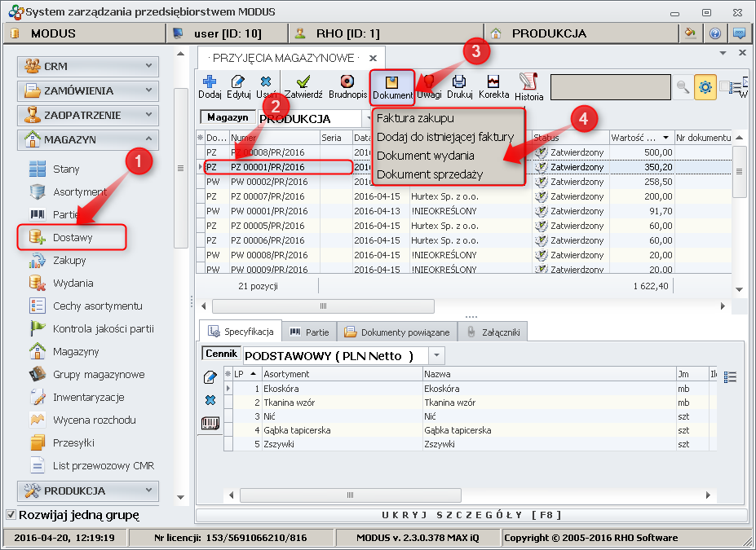
Task: Open Historia document history
Action: [x=528, y=86]
